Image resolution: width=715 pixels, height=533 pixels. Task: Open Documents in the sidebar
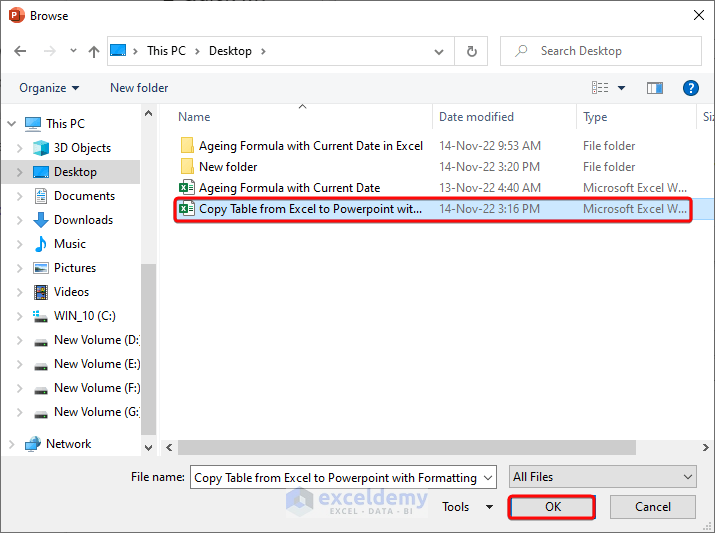coord(84,196)
